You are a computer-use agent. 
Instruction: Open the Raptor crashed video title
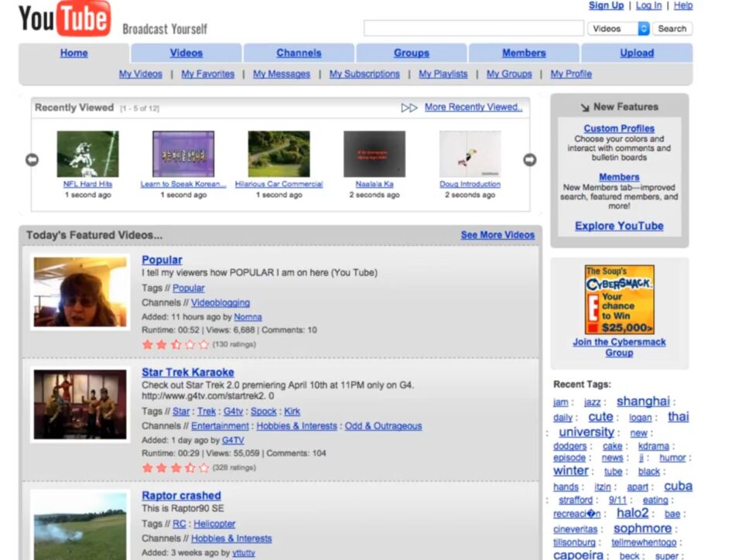tap(181, 496)
